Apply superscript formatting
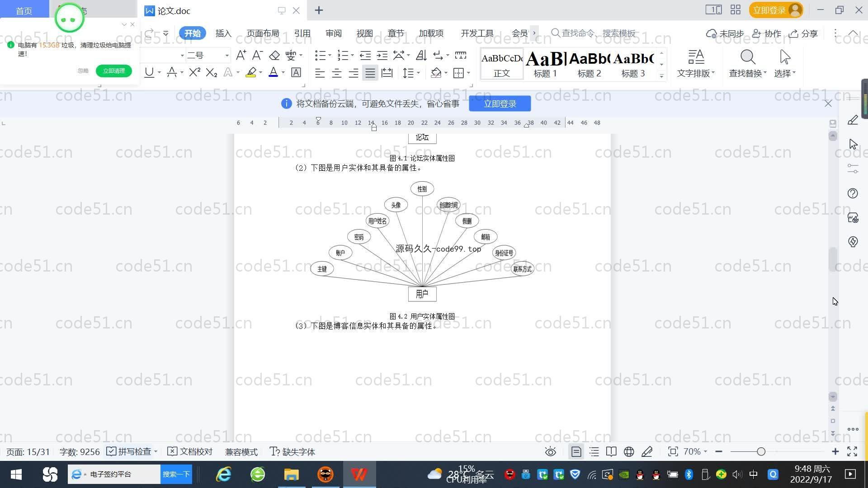This screenshot has height=488, width=868. pyautogui.click(x=194, y=73)
